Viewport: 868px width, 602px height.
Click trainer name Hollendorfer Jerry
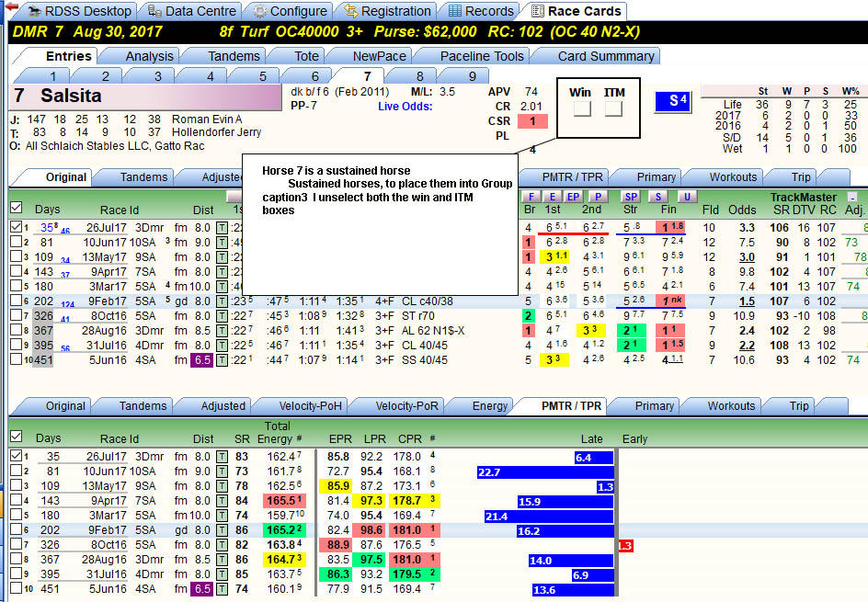click(x=216, y=132)
